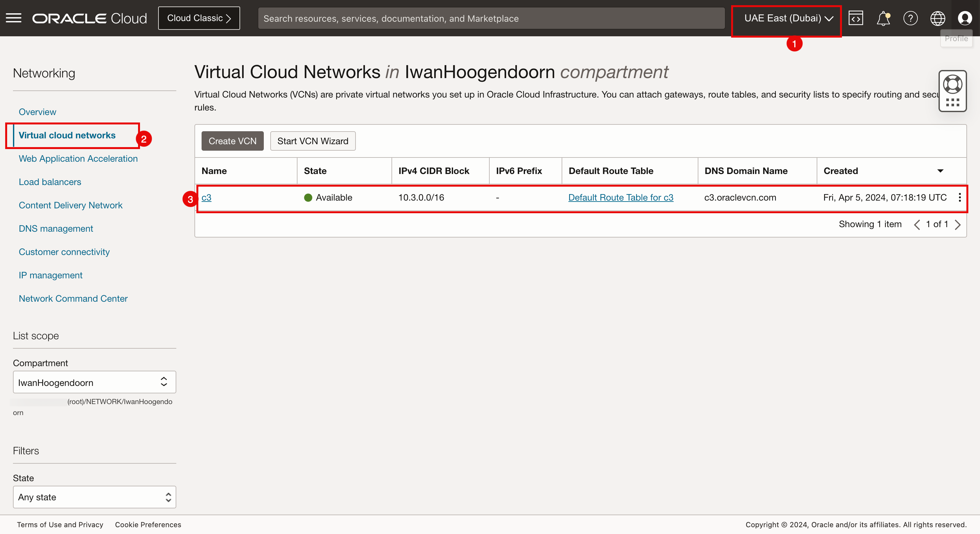
Task: Click Start VCN Wizard button
Action: pyautogui.click(x=312, y=141)
